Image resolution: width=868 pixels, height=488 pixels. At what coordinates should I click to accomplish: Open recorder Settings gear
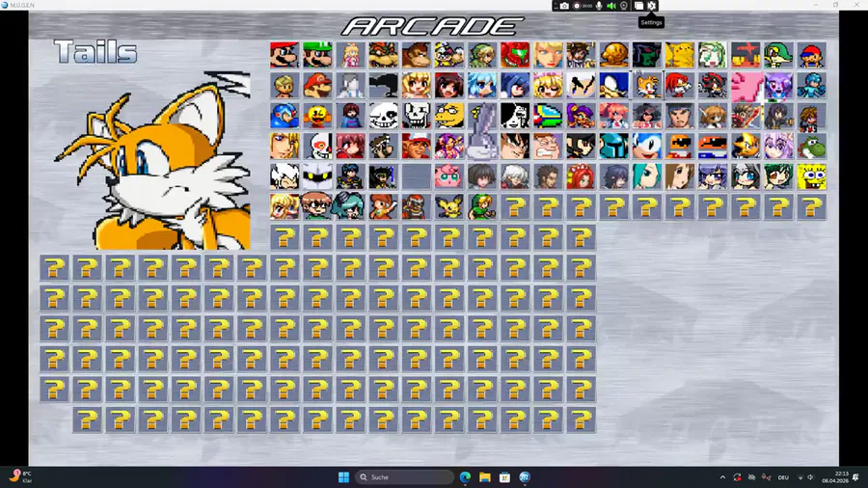[x=652, y=6]
